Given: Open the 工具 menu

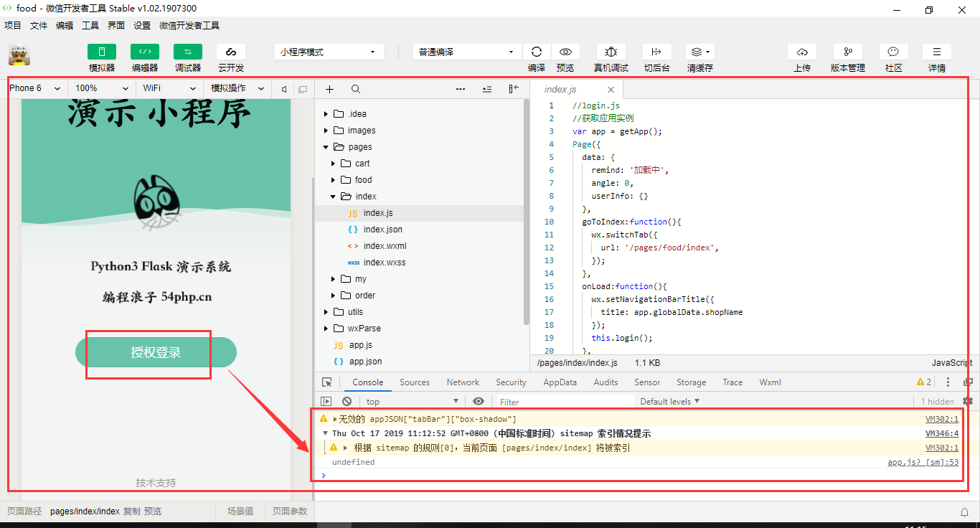Looking at the screenshot, I should (90, 26).
